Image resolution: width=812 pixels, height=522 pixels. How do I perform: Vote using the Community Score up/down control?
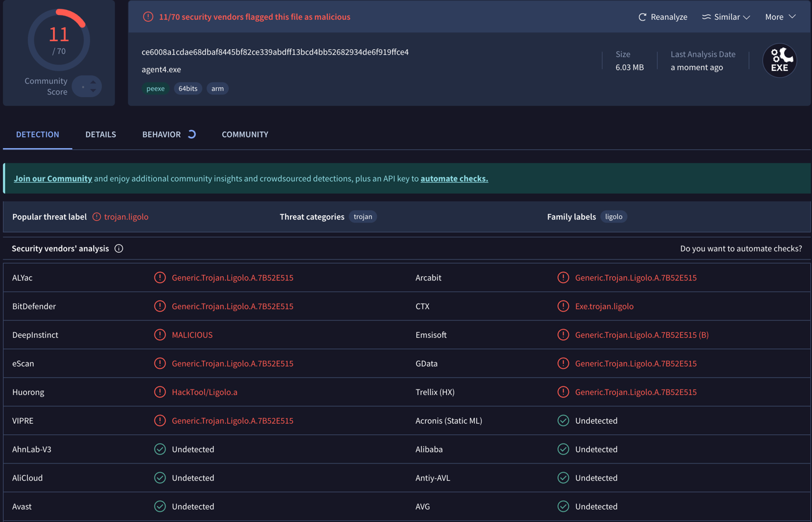[86, 86]
